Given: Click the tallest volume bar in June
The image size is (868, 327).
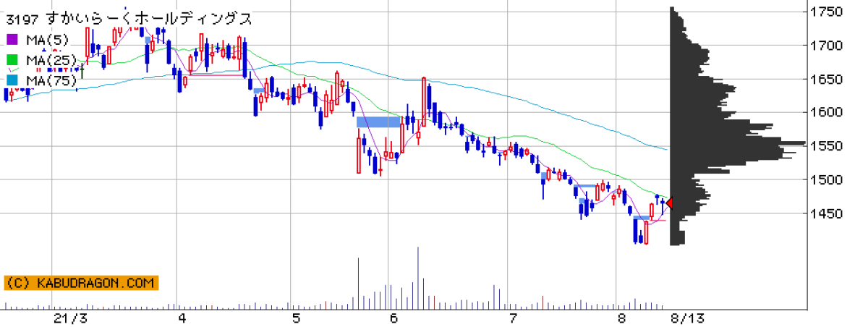Looking at the screenshot, I should pyautogui.click(x=418, y=278).
